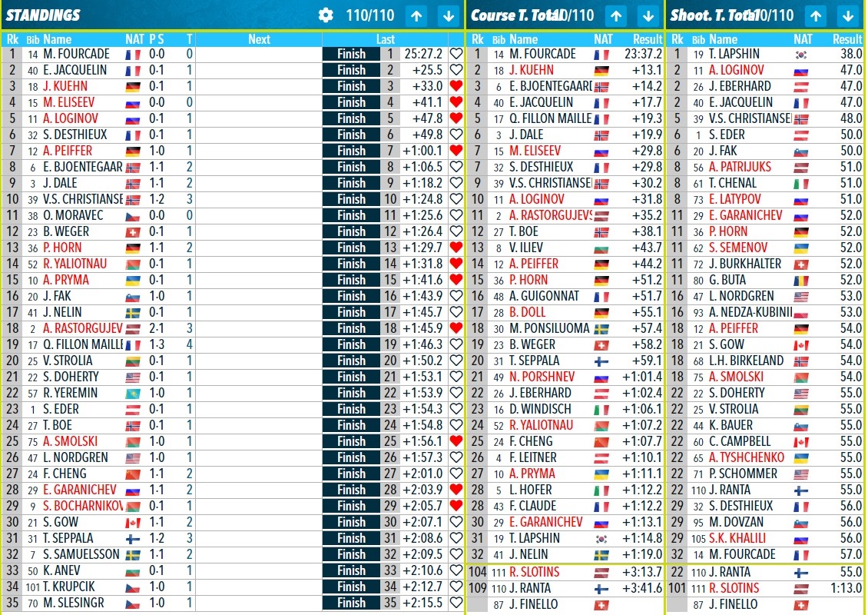Page up in the Standings panel
The height and width of the screenshot is (615, 868).
point(417,15)
